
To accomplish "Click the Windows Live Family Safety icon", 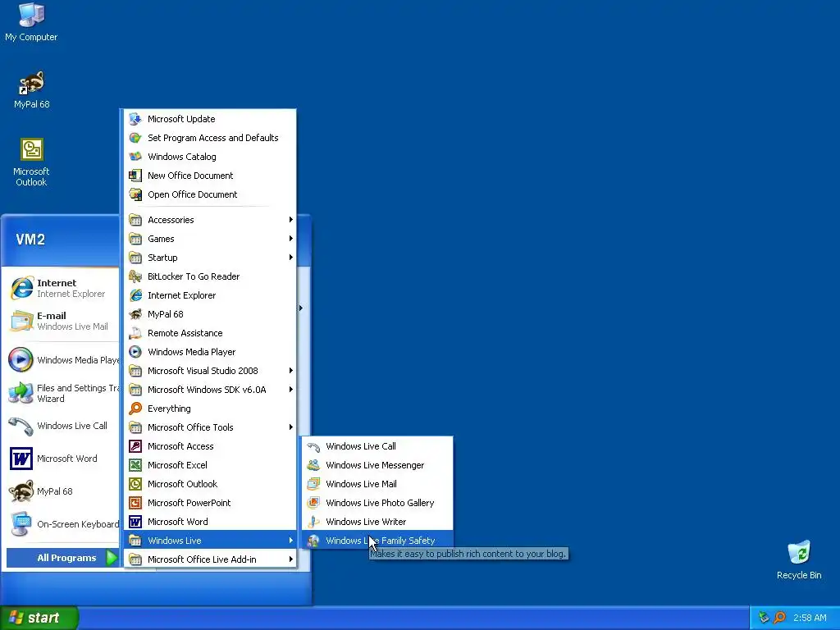I will pyautogui.click(x=313, y=541).
